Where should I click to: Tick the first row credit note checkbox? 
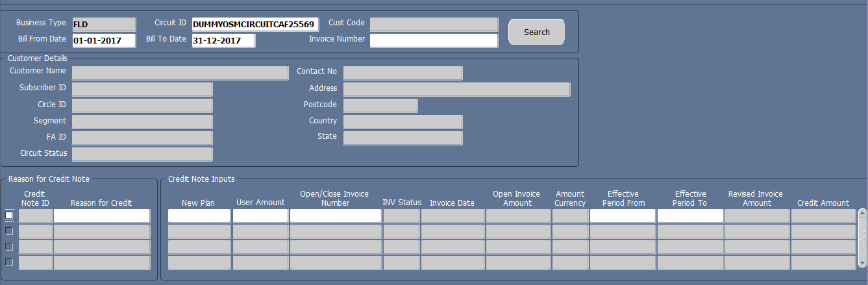[9, 216]
